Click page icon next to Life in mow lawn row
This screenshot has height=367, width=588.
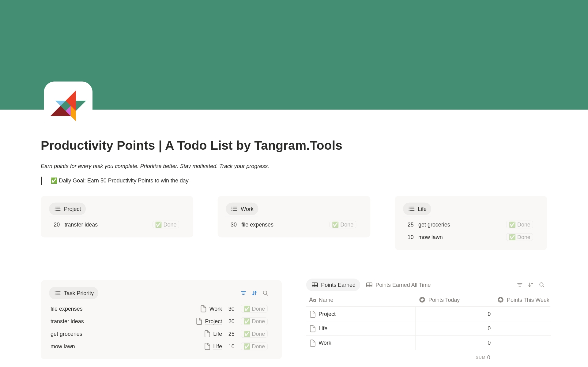coord(207,346)
